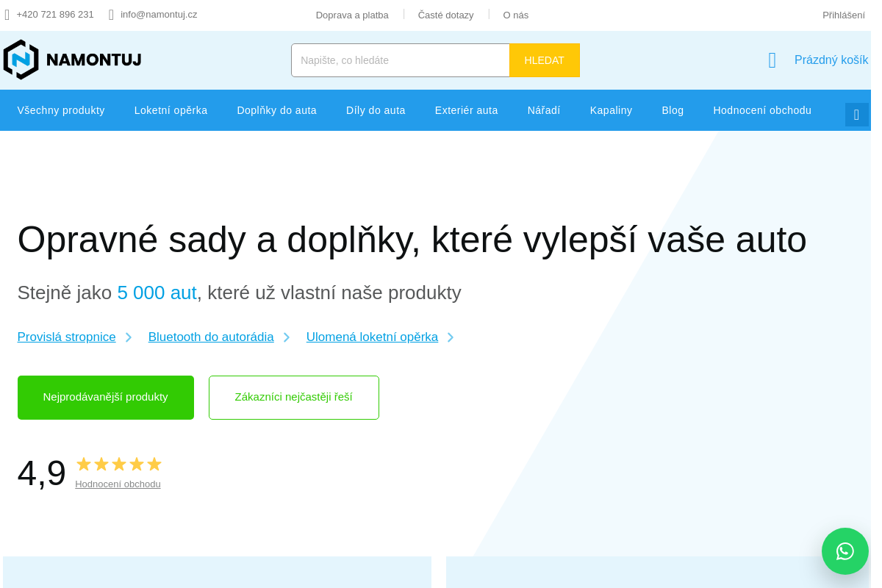
Task: Go to the Blog menu item
Action: 673,110
